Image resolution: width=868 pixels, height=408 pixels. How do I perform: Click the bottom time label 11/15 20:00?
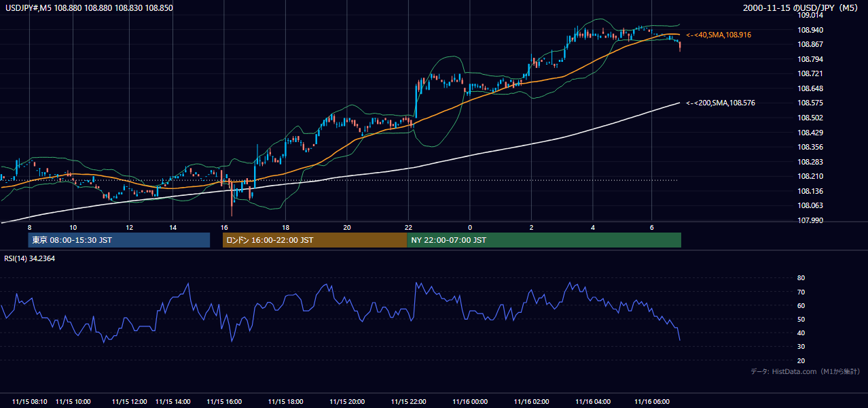347,402
